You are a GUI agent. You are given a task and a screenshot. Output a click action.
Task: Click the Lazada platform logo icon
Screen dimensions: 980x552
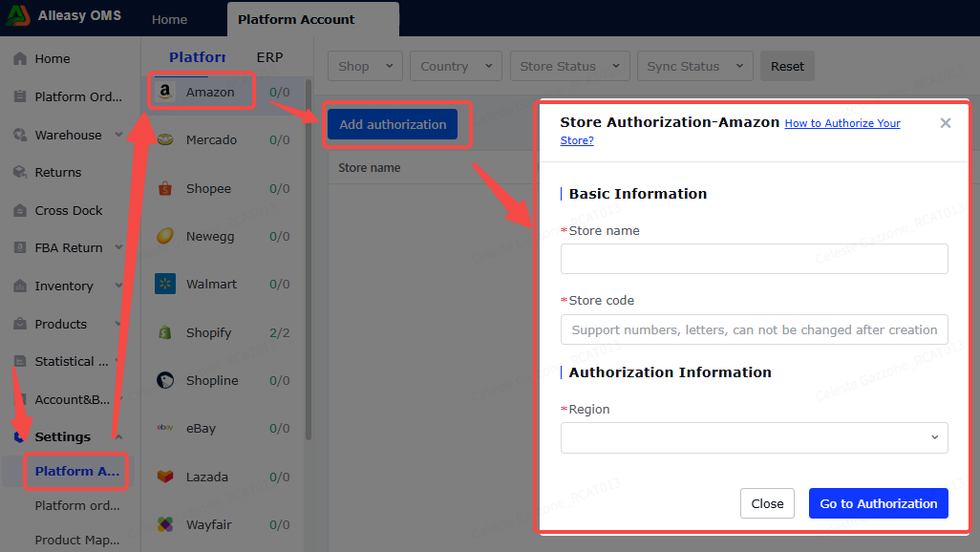pos(165,477)
